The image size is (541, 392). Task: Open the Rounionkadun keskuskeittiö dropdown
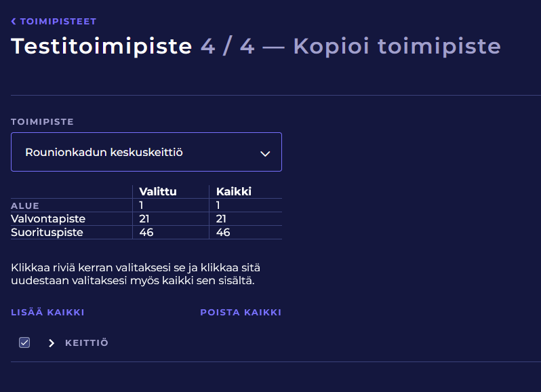[146, 152]
